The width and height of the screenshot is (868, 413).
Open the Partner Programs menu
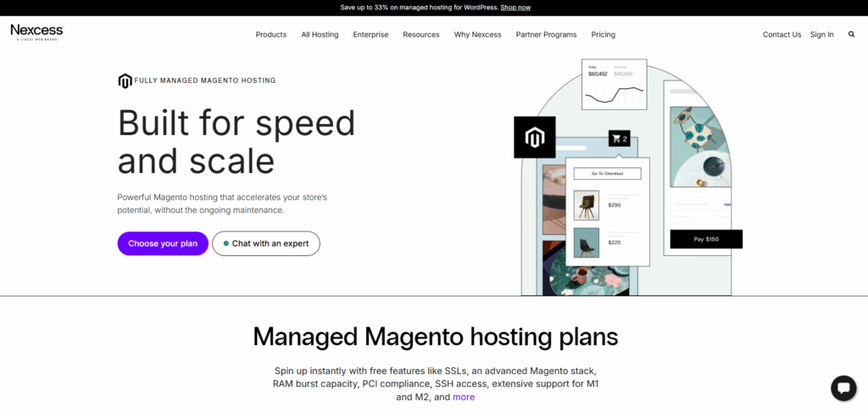click(547, 34)
